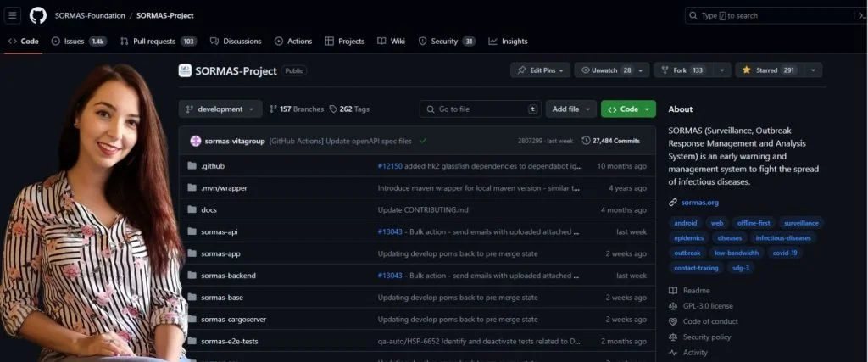Open the Discussions tab
The height and width of the screenshot is (362, 868).
(236, 42)
